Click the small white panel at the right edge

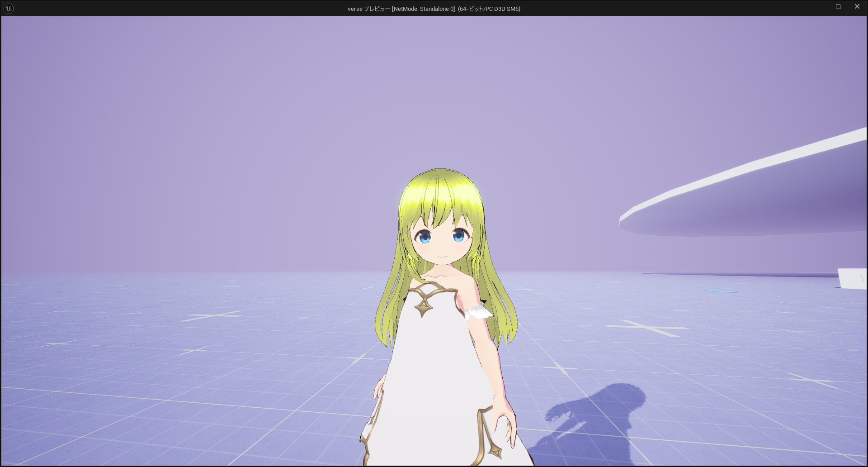point(853,278)
